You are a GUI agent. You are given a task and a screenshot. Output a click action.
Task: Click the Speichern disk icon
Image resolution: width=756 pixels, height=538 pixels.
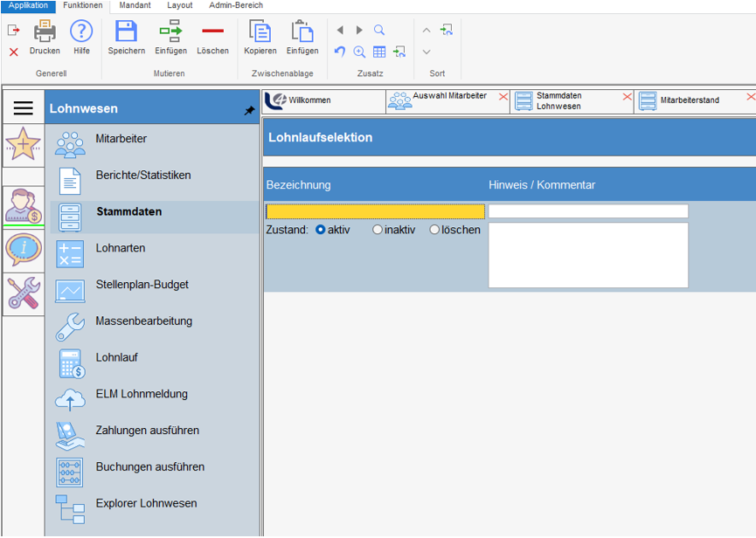pos(127,32)
